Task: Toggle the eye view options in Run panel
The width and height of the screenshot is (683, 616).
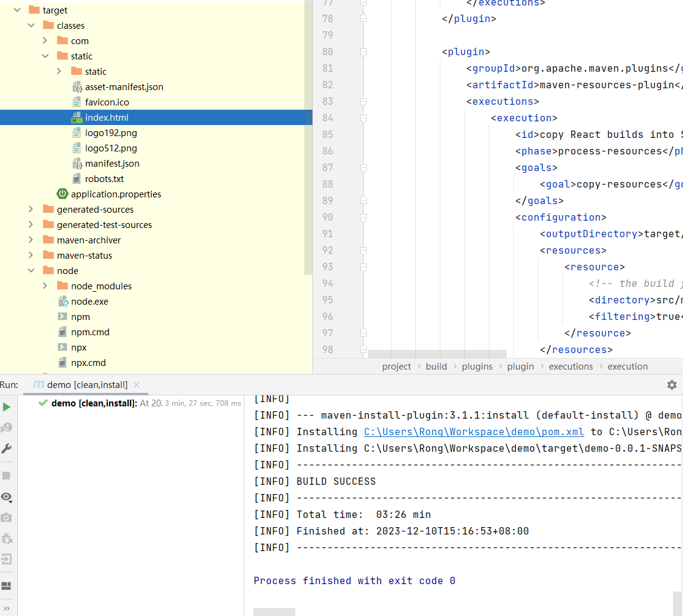Action: pos(7,496)
